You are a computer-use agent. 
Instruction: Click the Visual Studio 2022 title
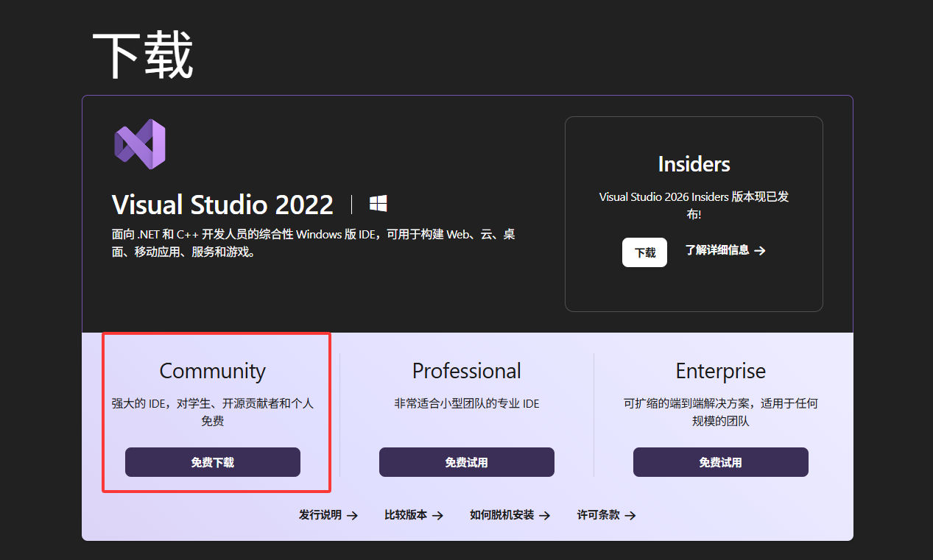222,205
